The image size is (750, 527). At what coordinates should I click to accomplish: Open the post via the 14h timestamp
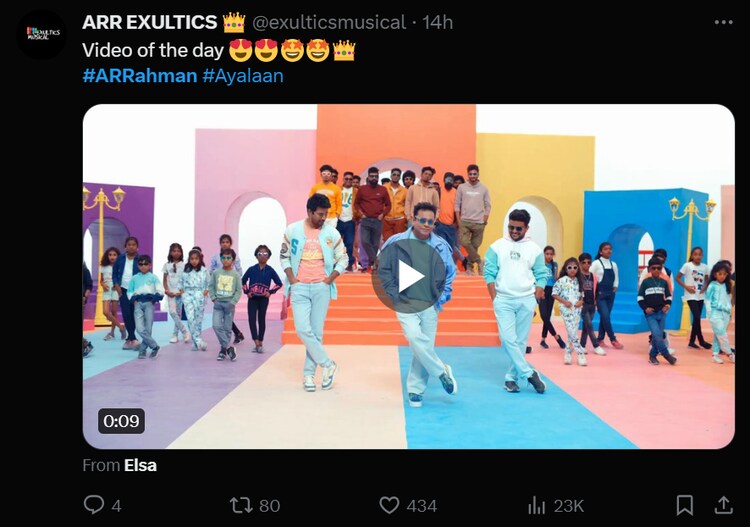tap(437, 22)
